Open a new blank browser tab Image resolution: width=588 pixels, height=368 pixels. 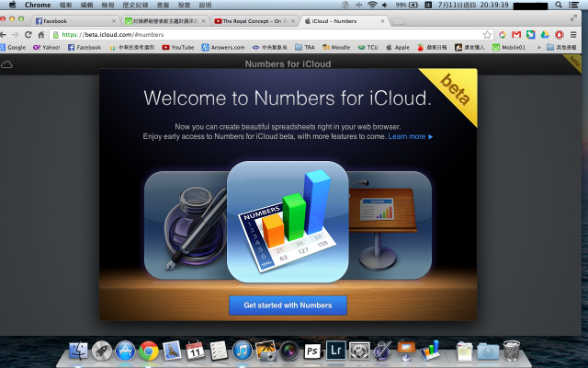click(398, 21)
